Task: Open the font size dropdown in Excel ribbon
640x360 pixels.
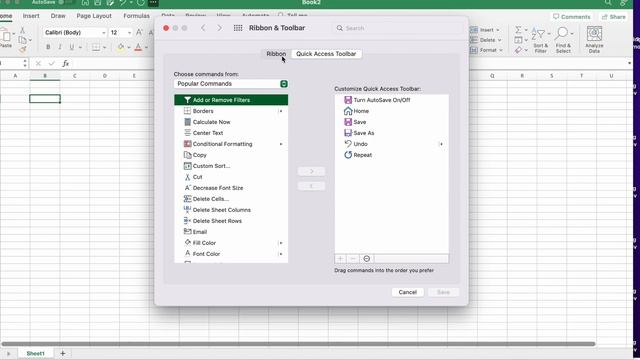Action: (x=129, y=33)
